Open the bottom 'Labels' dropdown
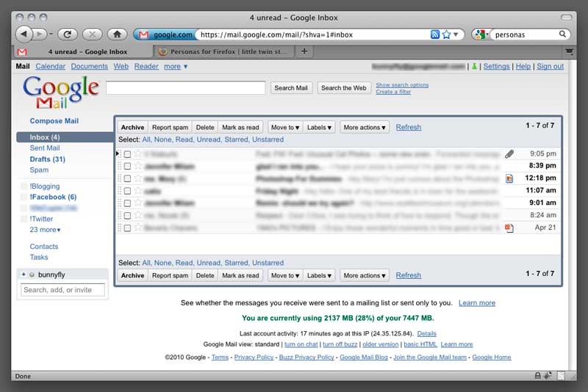The width and height of the screenshot is (588, 392). pyautogui.click(x=319, y=275)
